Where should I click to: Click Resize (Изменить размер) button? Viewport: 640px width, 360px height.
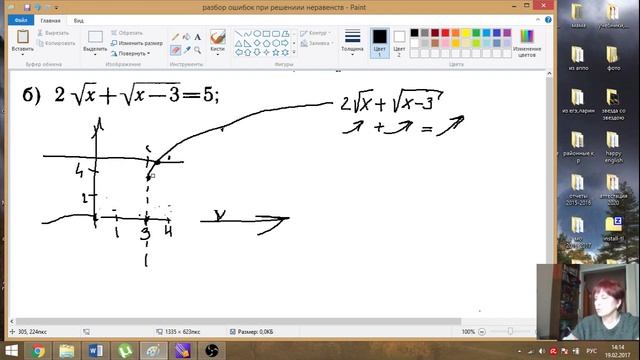click(137, 43)
